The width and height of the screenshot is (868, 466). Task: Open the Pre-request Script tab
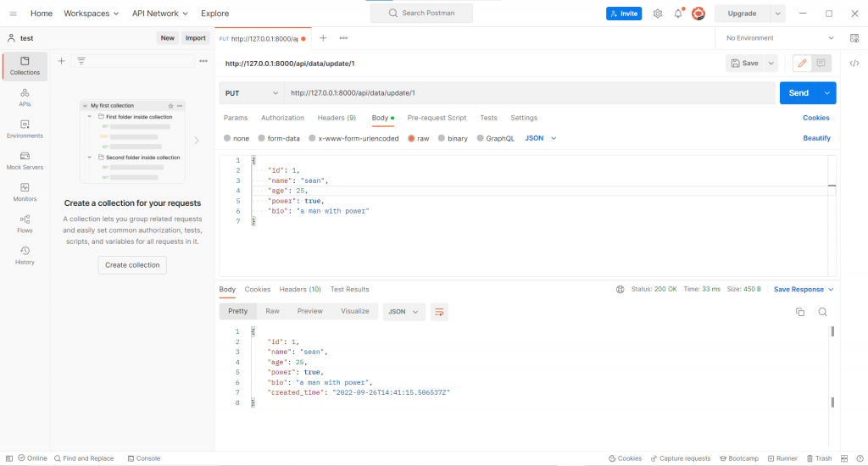click(437, 118)
